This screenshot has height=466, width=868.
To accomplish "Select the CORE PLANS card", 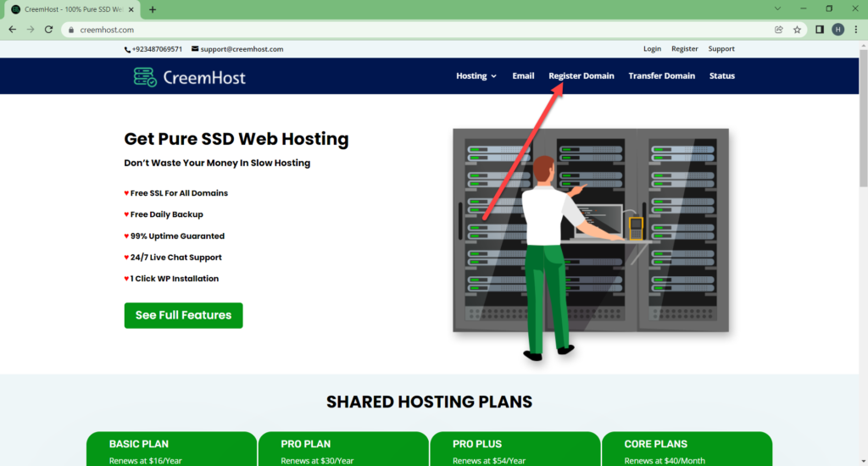I will [x=687, y=449].
